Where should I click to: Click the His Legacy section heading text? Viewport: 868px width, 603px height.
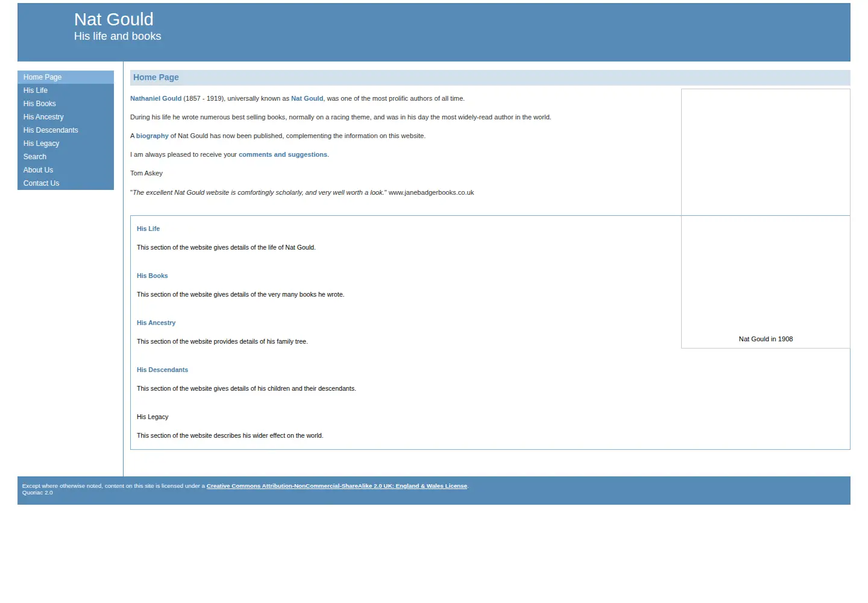coord(153,417)
